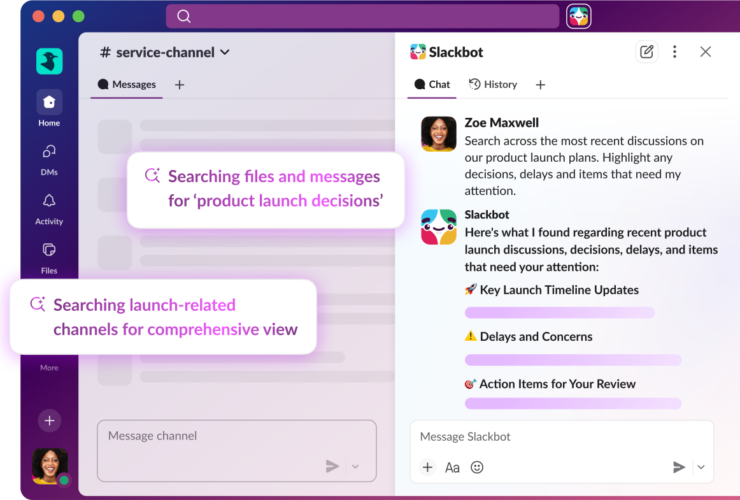Close the Slackbot panel
This screenshot has width=740, height=500.
pyautogui.click(x=706, y=52)
